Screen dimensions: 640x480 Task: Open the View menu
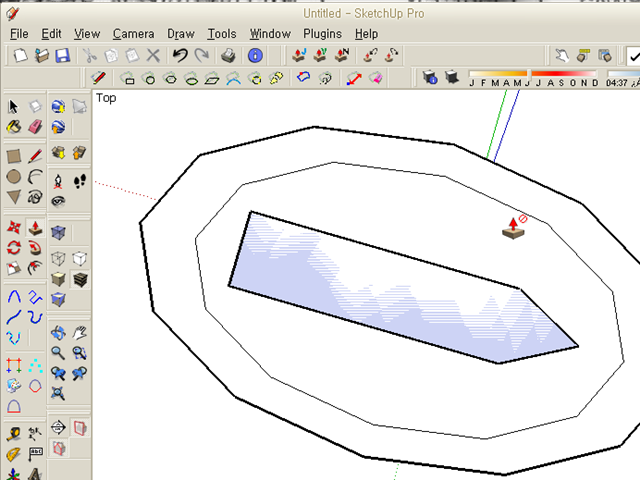point(87,34)
